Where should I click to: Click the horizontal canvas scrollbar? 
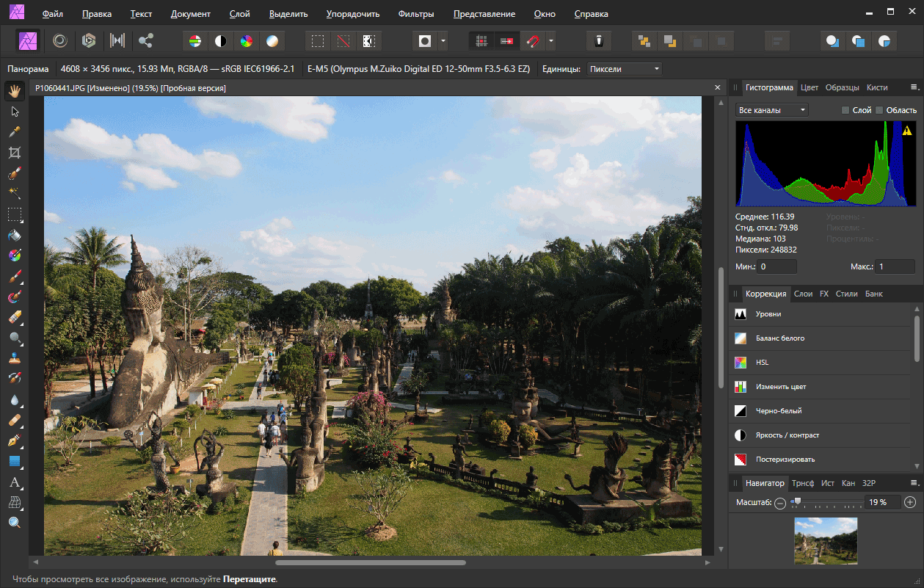tap(370, 563)
